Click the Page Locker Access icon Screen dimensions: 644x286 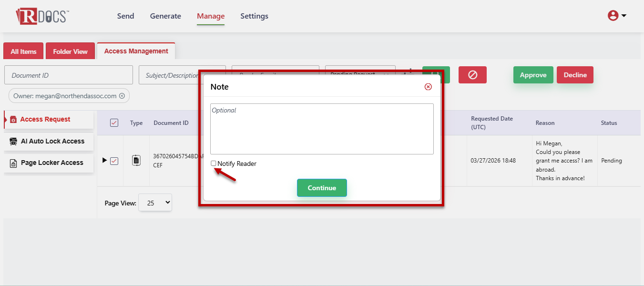point(13,163)
